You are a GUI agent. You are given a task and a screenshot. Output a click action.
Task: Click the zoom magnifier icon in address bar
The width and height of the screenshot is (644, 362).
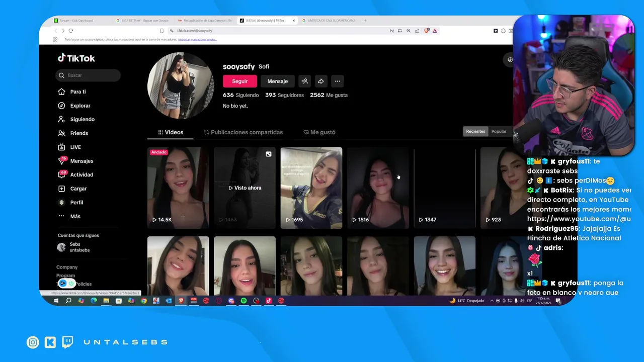pyautogui.click(x=409, y=31)
